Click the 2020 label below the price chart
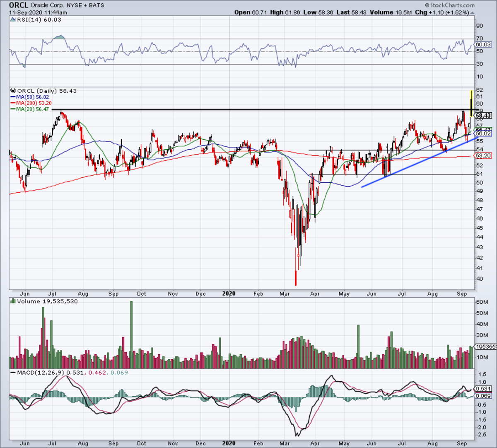 click(229, 293)
